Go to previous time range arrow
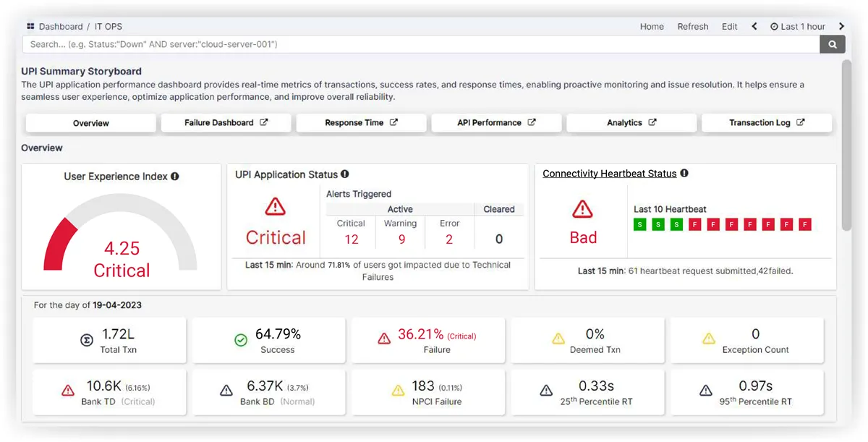Viewport: 868px width, 442px height. (754, 26)
